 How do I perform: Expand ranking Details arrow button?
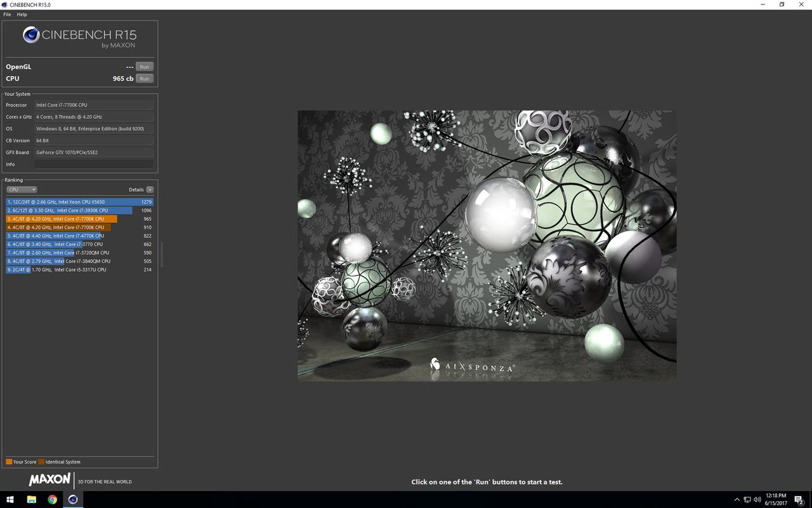(x=150, y=190)
